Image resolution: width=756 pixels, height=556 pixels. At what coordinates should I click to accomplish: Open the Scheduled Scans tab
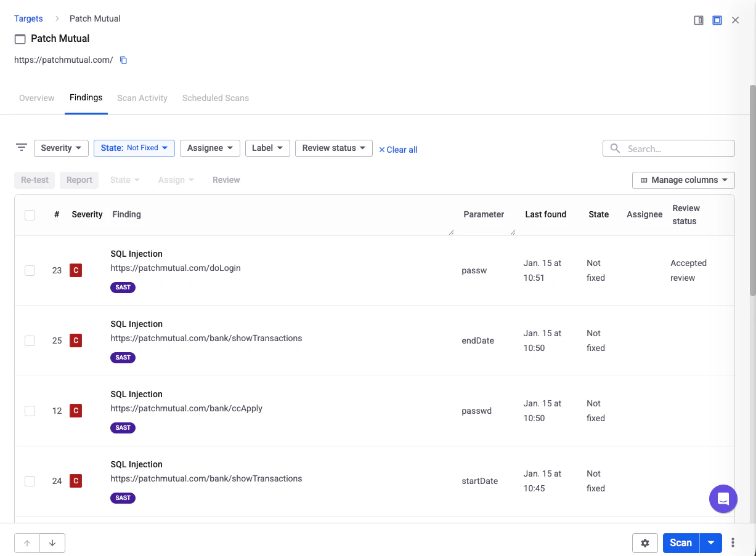(216, 98)
